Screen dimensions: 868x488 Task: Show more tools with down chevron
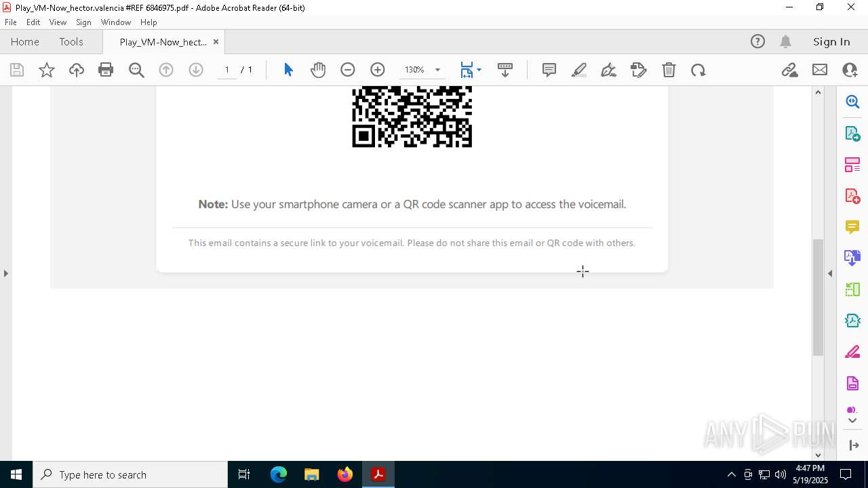852,421
